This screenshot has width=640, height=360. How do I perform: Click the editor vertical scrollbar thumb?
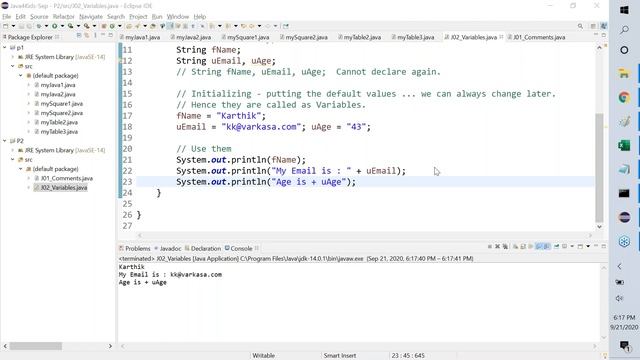pyautogui.click(x=599, y=167)
